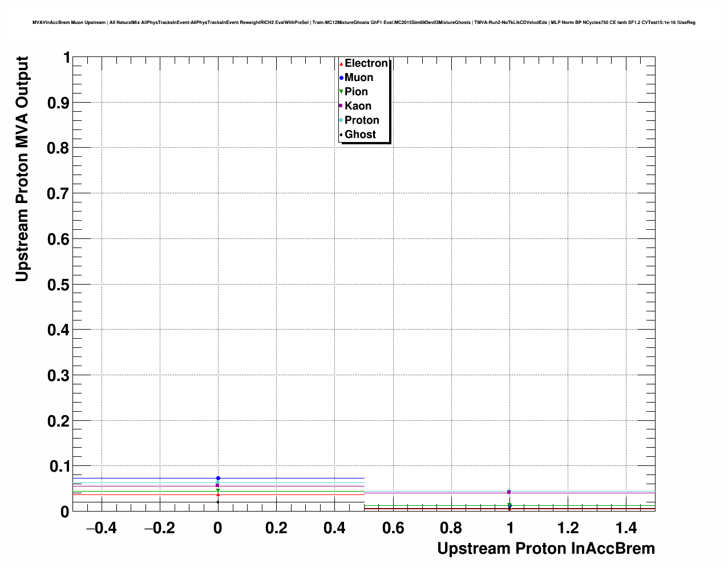Click the blue Muon circle marker in legend
Screen dimensions: 728x568
[341, 78]
